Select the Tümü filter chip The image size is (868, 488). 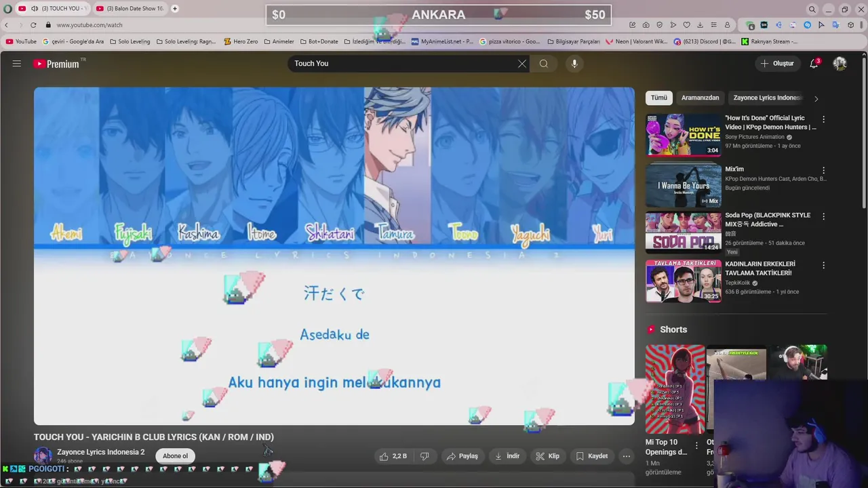point(659,98)
